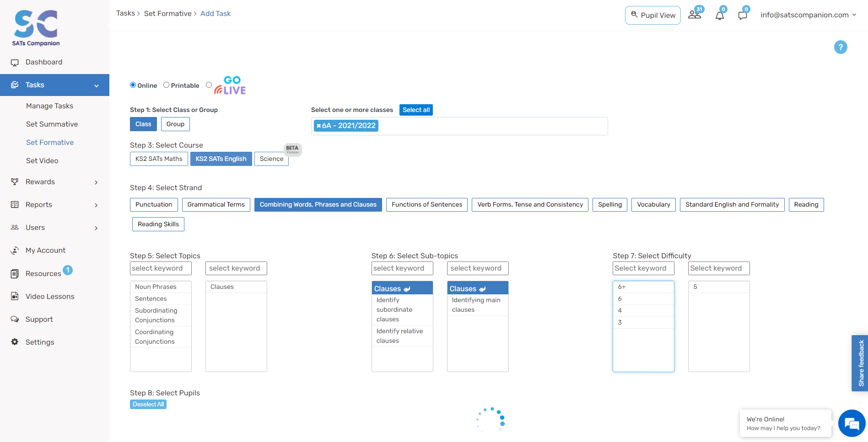This screenshot has width=868, height=442.
Task: Open the notifications bell icon
Action: tap(720, 16)
